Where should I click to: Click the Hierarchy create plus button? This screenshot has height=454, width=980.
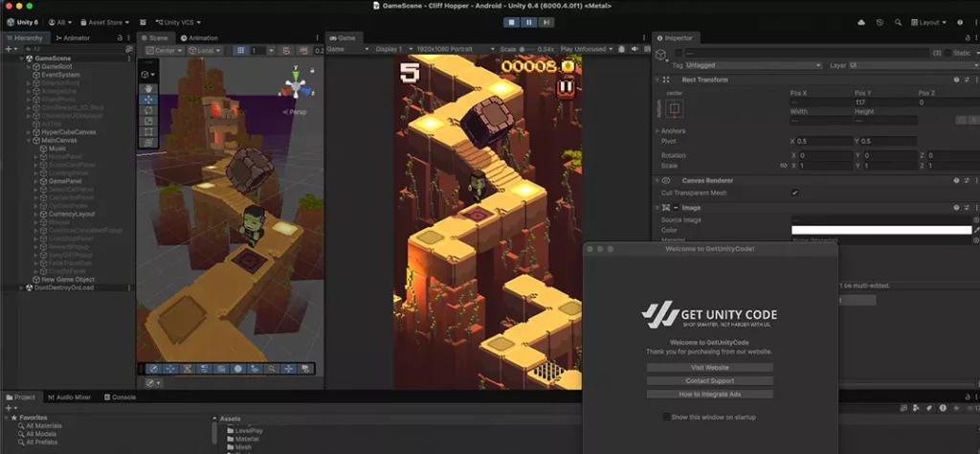point(8,49)
